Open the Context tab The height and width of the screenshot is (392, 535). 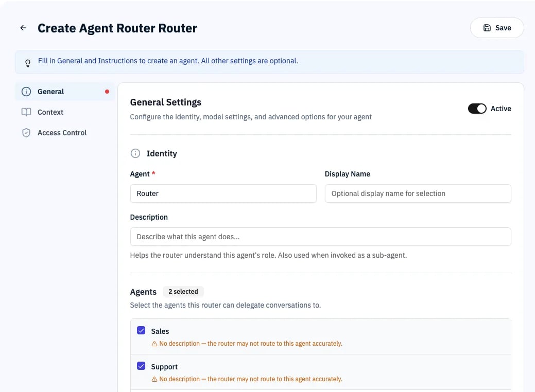pyautogui.click(x=65, y=112)
